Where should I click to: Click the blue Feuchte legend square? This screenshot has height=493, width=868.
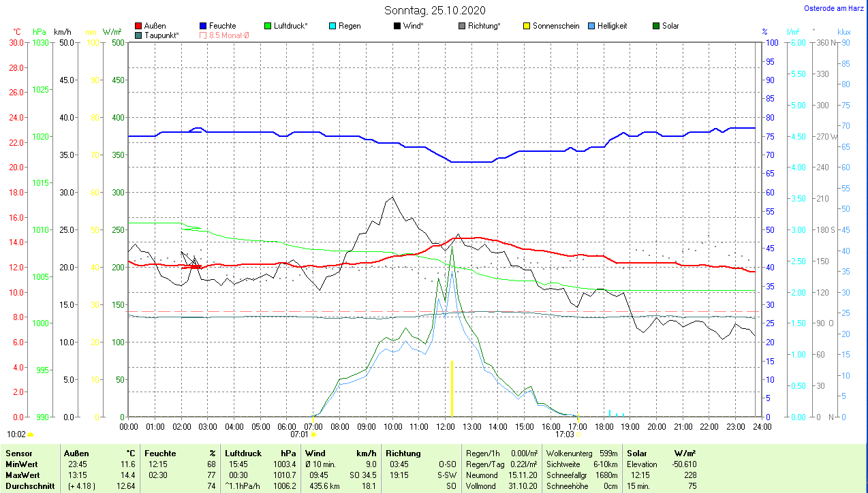coord(203,26)
